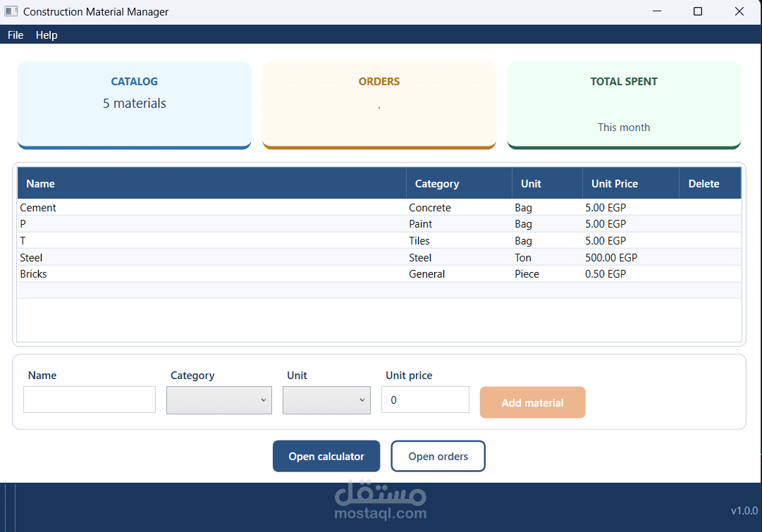Click the Open orders button
The image size is (762, 532).
[438, 456]
